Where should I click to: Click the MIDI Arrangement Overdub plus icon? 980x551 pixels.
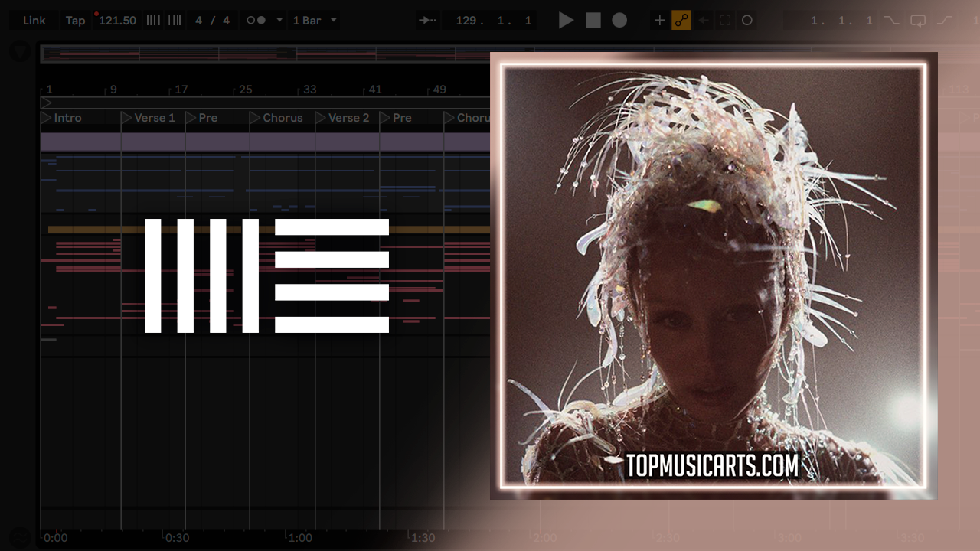(x=659, y=21)
